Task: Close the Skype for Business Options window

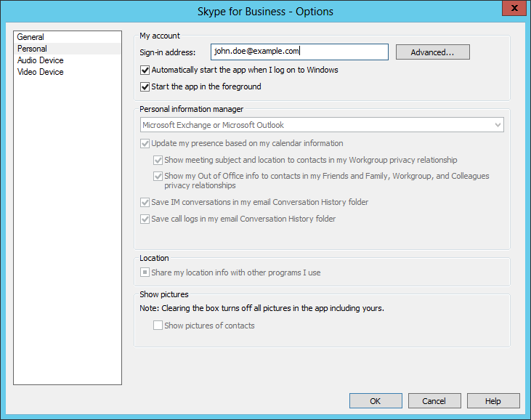Action: click(514, 9)
